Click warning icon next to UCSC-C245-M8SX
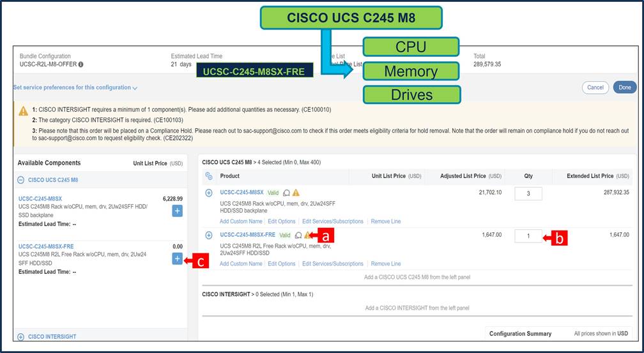 click(296, 193)
